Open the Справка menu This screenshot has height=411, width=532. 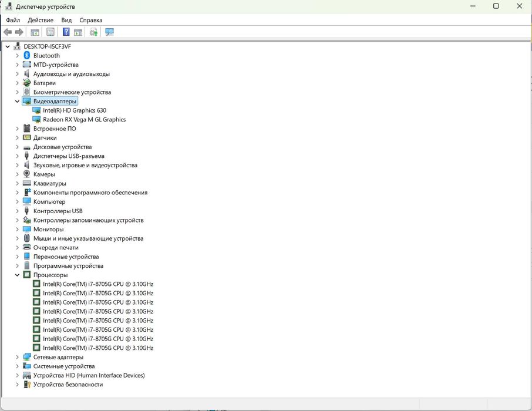pos(91,20)
